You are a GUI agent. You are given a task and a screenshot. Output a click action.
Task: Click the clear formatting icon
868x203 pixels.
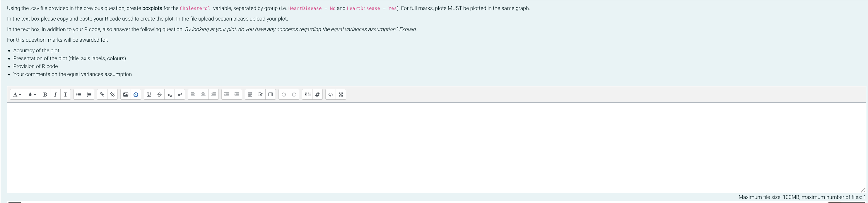[x=65, y=94]
